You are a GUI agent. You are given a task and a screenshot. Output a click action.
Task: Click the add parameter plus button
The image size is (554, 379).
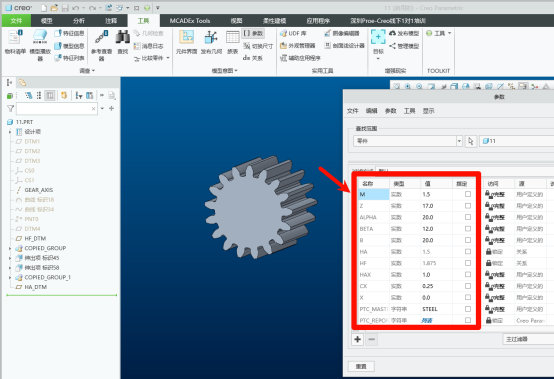point(358,339)
